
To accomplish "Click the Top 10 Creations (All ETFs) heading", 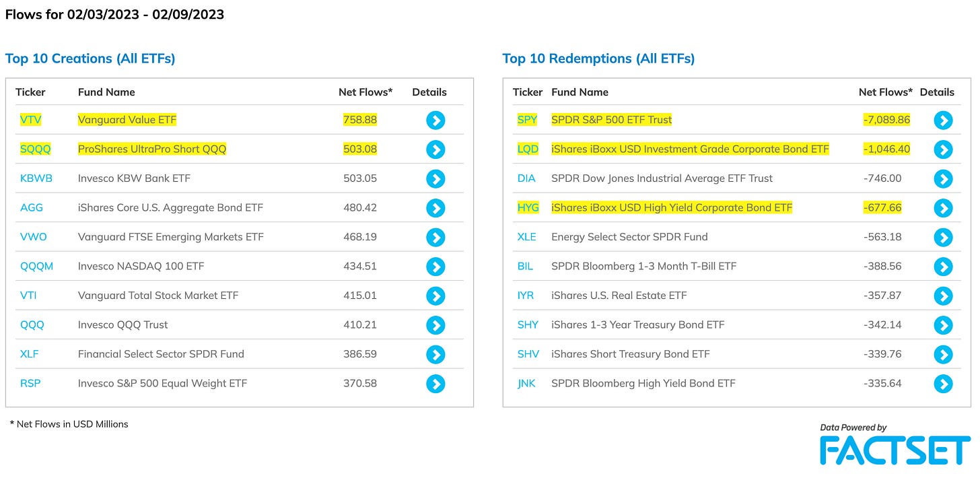I will [90, 59].
